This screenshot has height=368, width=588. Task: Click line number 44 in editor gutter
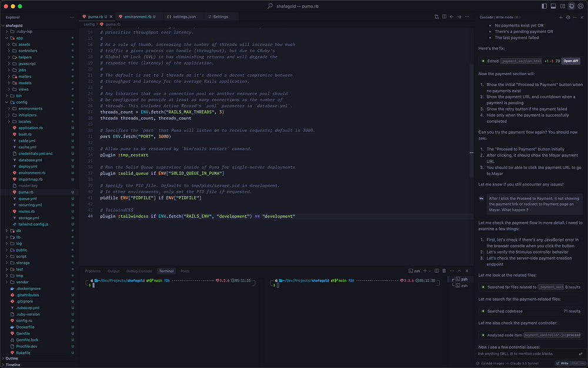[x=90, y=216]
